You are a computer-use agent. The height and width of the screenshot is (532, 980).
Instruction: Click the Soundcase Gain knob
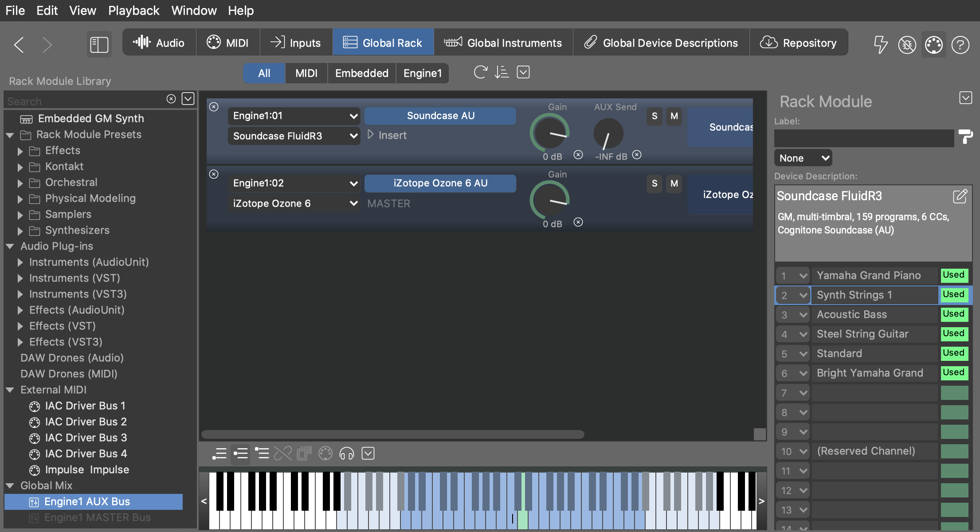pos(549,133)
